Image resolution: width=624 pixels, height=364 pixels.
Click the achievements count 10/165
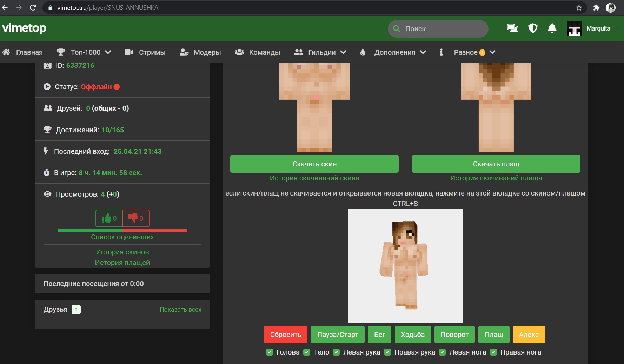tap(113, 130)
